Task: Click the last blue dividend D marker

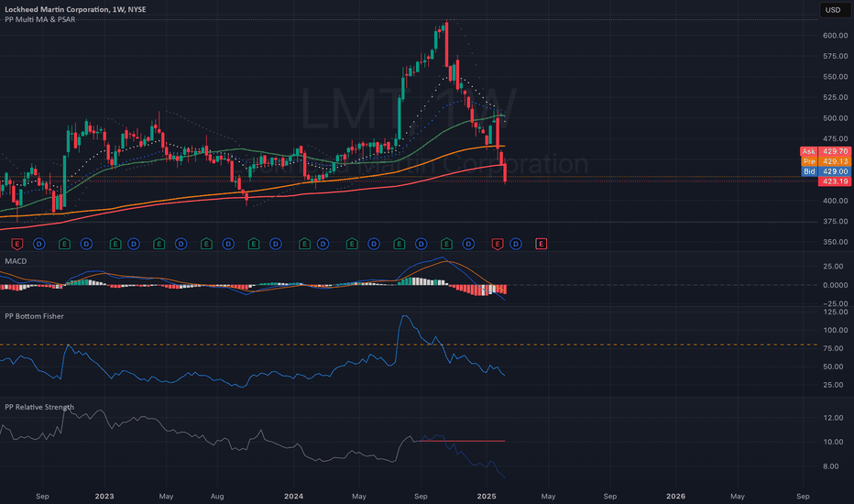Action: (x=516, y=244)
